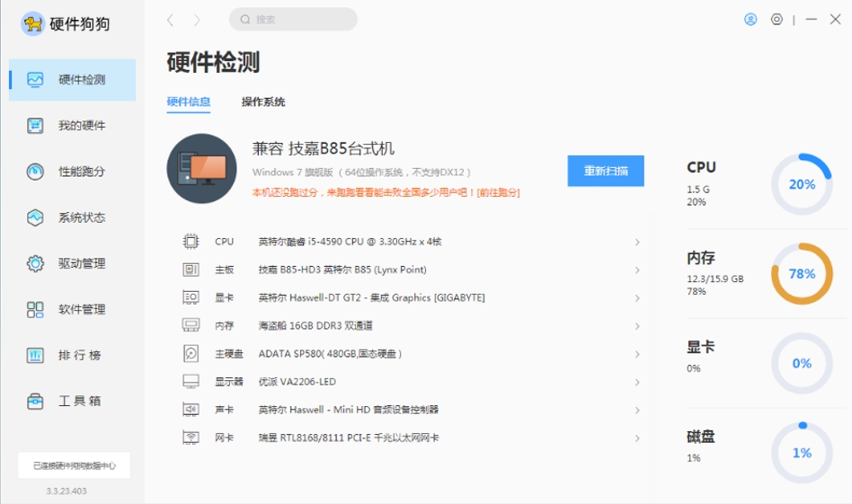Click 已连接硬件狗狗数据中心 status button

[74, 465]
